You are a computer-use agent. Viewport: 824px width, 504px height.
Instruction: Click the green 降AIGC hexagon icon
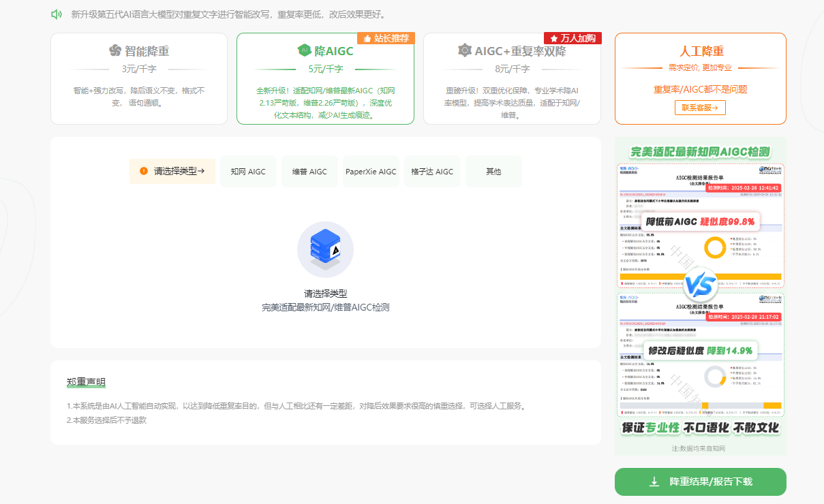pos(304,50)
